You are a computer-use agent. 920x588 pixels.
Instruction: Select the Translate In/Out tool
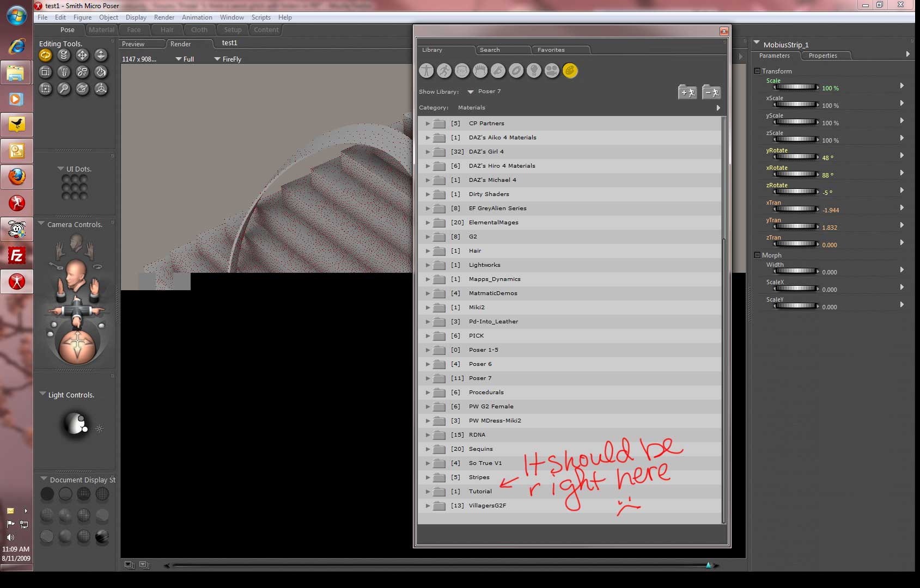pos(101,55)
